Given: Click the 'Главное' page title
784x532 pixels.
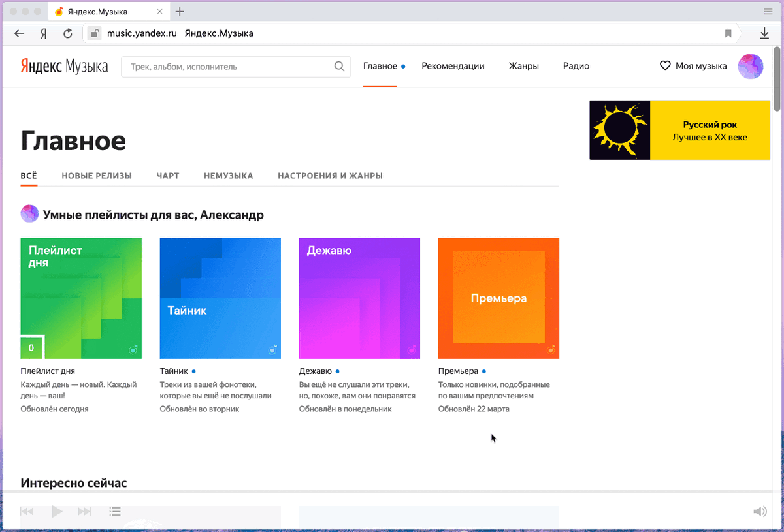Looking at the screenshot, I should click(73, 141).
